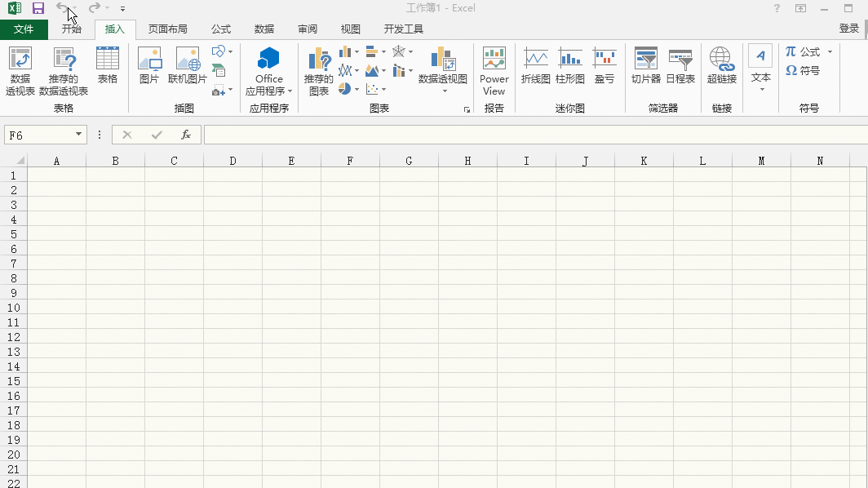Open the Help question mark

[777, 8]
